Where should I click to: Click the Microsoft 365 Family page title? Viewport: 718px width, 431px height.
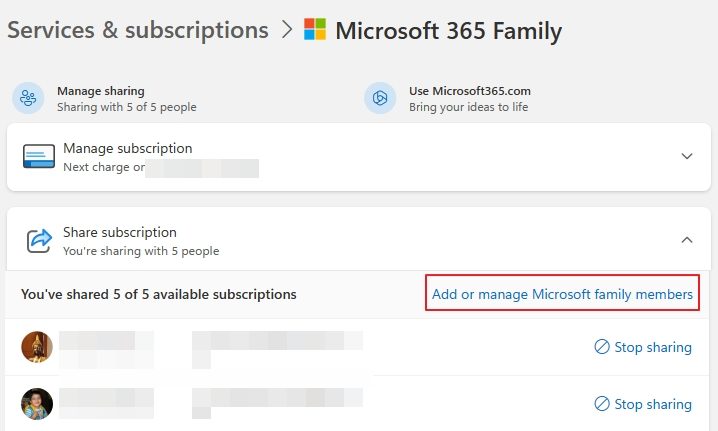[x=448, y=30]
